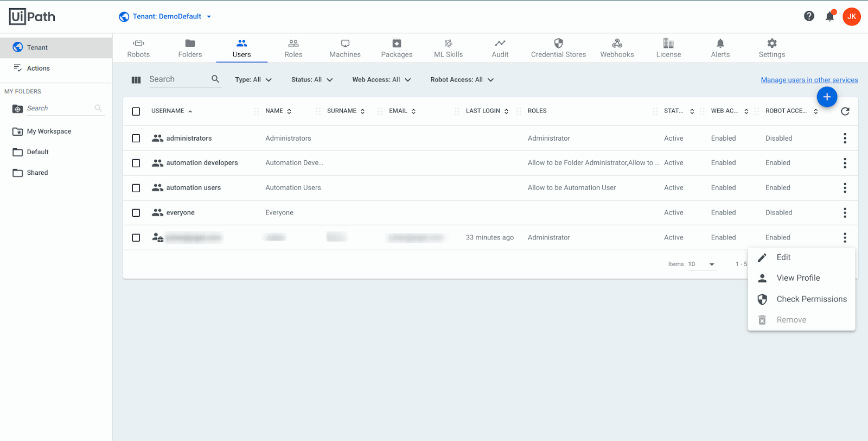The image size is (868, 441).
Task: Click the Robots tab icon
Action: pyautogui.click(x=138, y=43)
